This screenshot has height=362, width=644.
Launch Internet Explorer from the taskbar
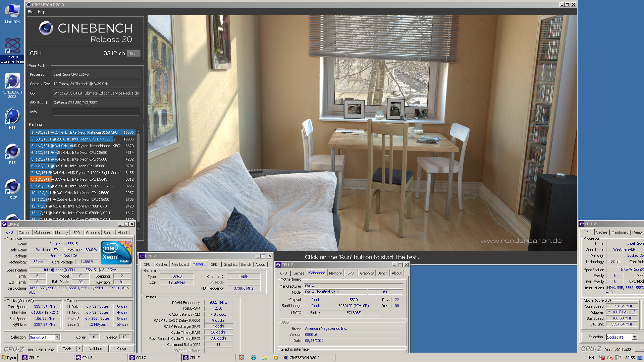[253, 358]
